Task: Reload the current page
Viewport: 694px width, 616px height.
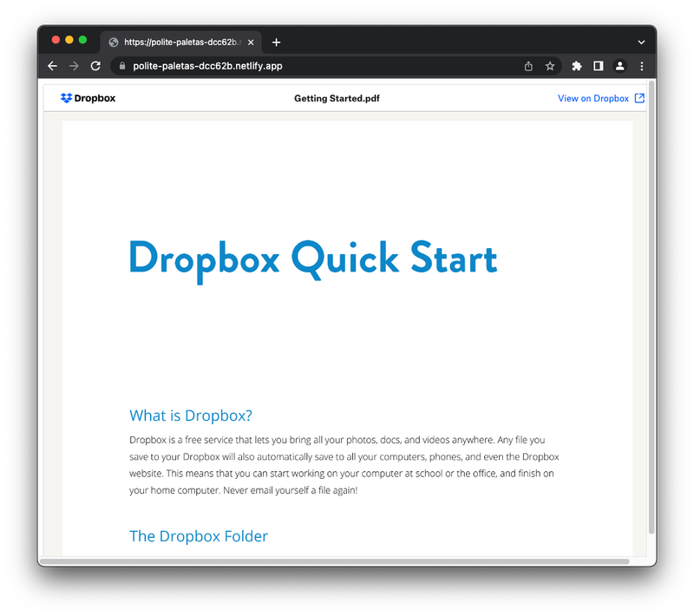Action: [x=95, y=66]
